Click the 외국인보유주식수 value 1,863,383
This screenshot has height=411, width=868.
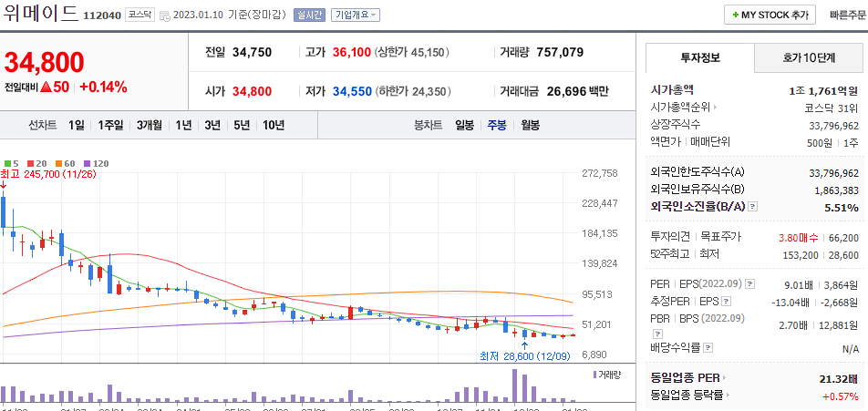(x=836, y=190)
